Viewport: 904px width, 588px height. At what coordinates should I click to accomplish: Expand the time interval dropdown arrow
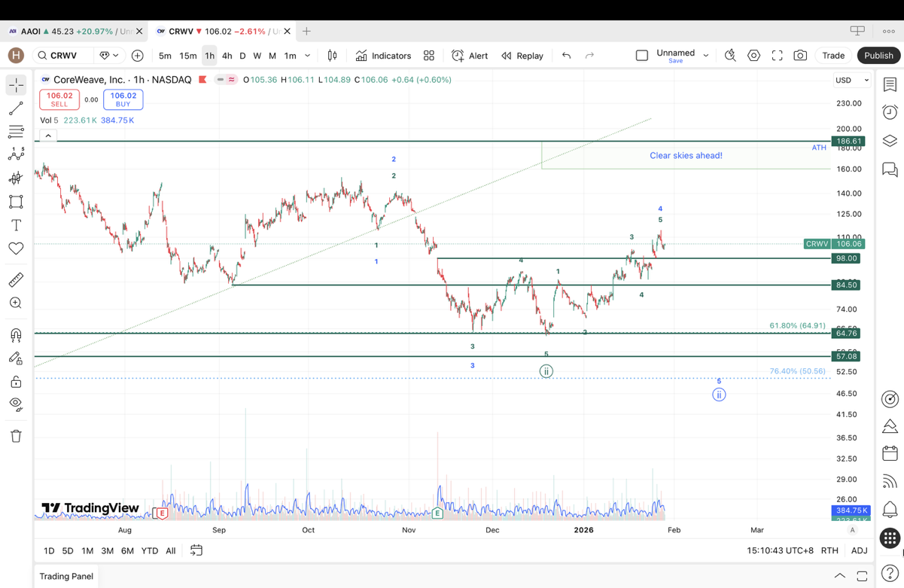pyautogui.click(x=307, y=56)
